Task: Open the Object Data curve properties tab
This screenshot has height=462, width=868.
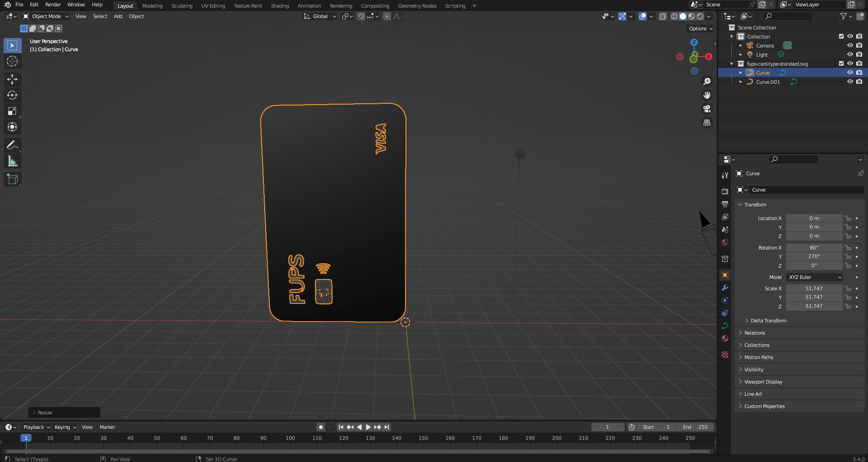Action: pos(725,326)
